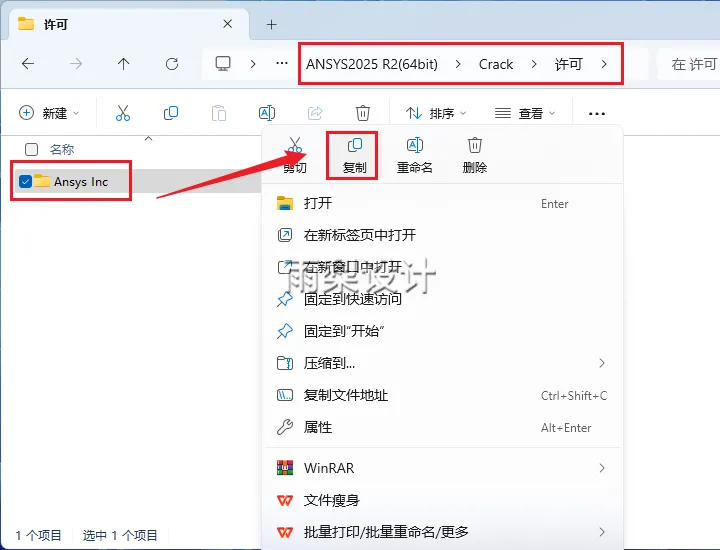
Task: Select 固定到快速访问 menu entry
Action: [x=443, y=299]
